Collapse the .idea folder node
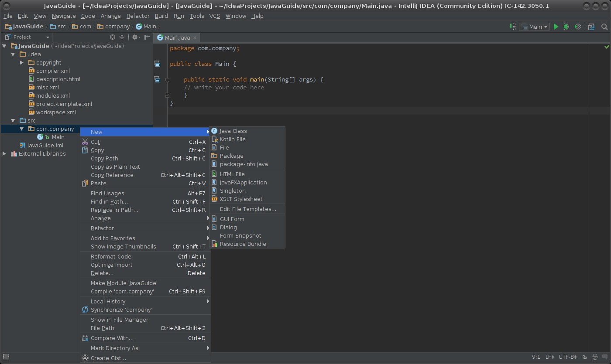This screenshot has height=364, width=611. click(13, 54)
